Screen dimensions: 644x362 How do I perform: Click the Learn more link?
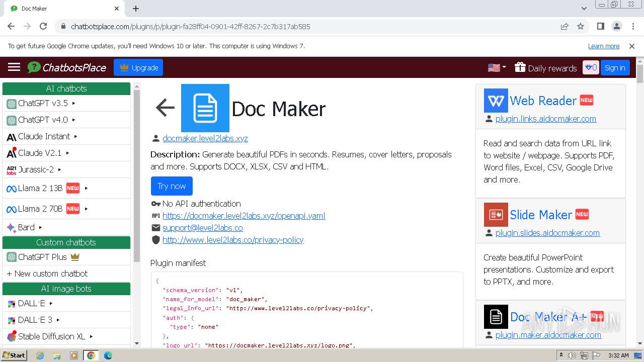tap(604, 46)
